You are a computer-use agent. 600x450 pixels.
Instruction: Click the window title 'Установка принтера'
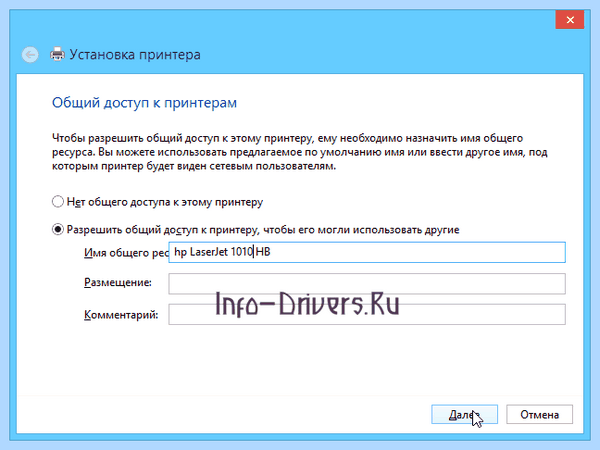[135, 55]
